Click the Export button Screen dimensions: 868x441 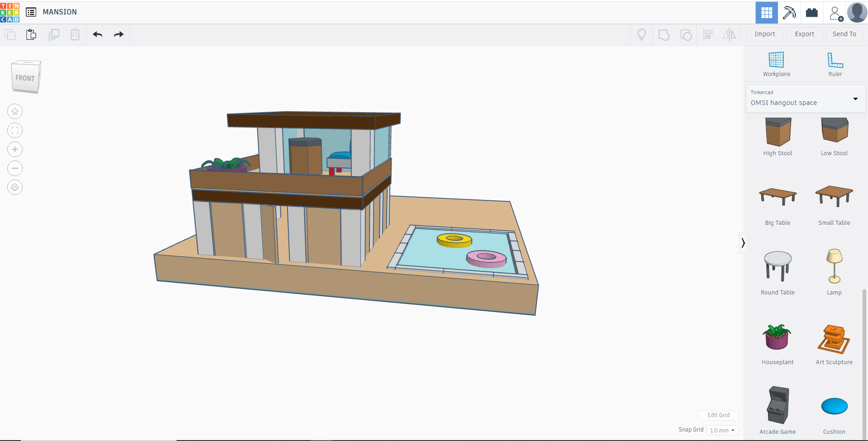click(x=804, y=34)
